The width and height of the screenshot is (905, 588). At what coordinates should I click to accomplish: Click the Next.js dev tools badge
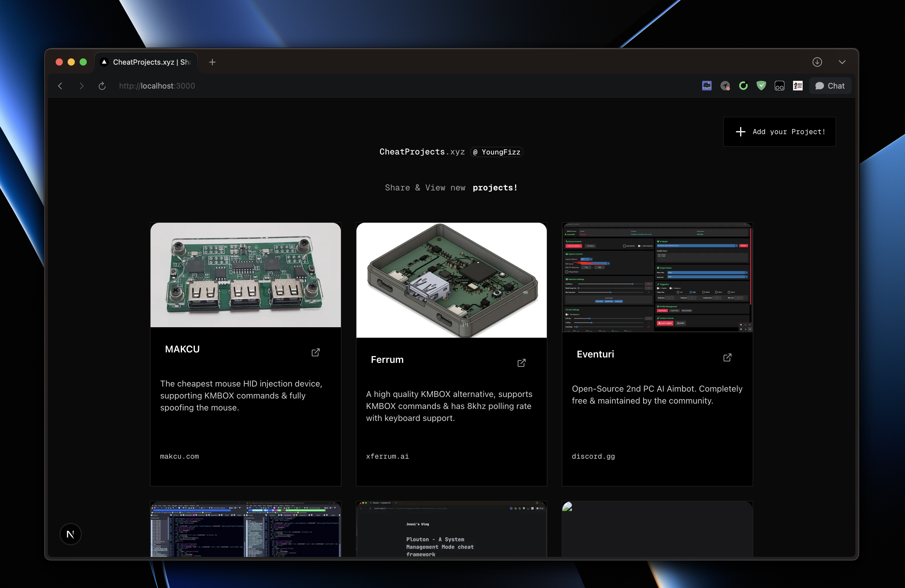tap(70, 534)
